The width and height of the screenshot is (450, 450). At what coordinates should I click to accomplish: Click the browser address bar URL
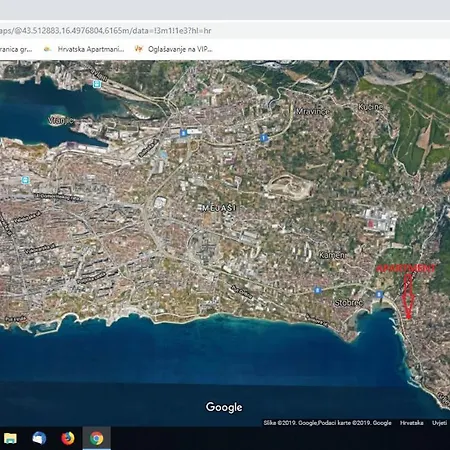[106, 31]
